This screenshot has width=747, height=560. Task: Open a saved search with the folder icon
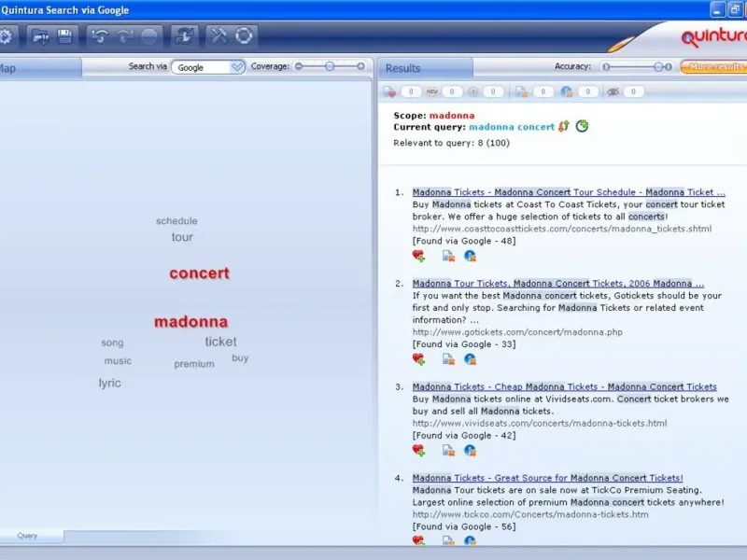tap(40, 36)
